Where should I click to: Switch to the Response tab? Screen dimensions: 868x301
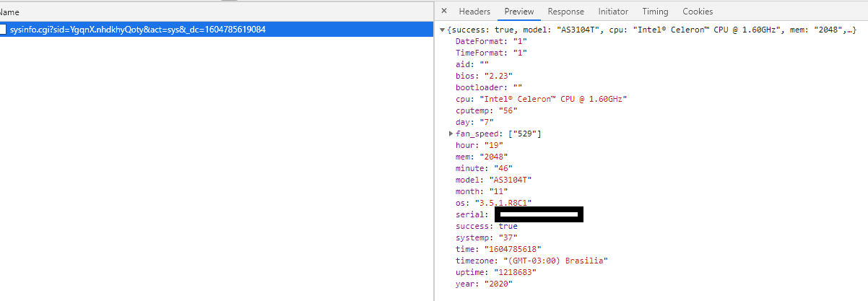565,12
